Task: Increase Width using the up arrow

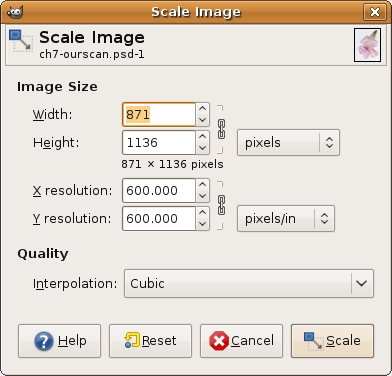Action: [202, 109]
